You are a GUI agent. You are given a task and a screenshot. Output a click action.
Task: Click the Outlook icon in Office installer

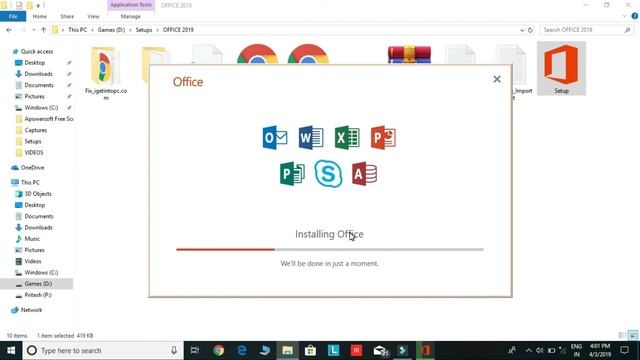tap(275, 138)
